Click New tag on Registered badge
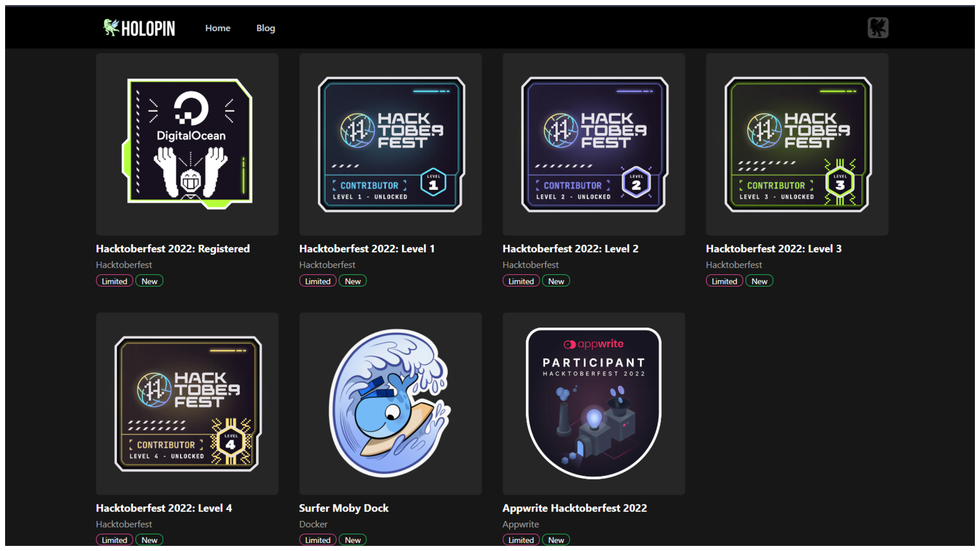The image size is (980, 551). [x=149, y=281]
